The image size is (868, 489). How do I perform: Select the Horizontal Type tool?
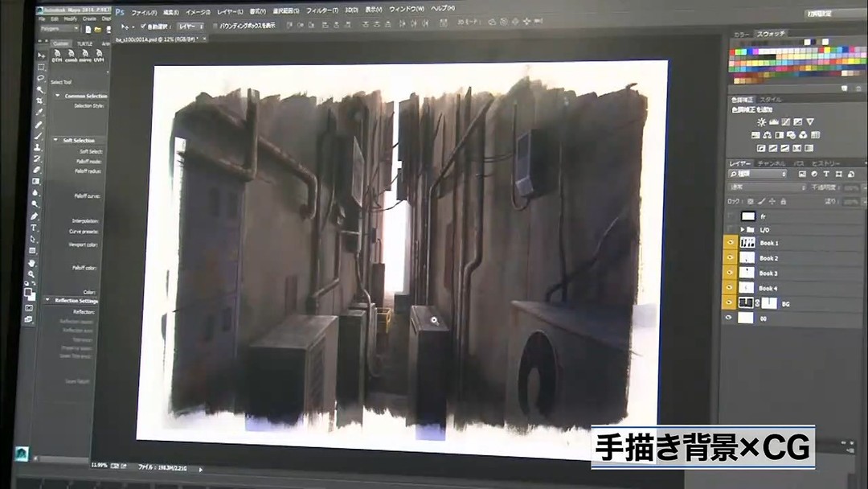point(35,228)
